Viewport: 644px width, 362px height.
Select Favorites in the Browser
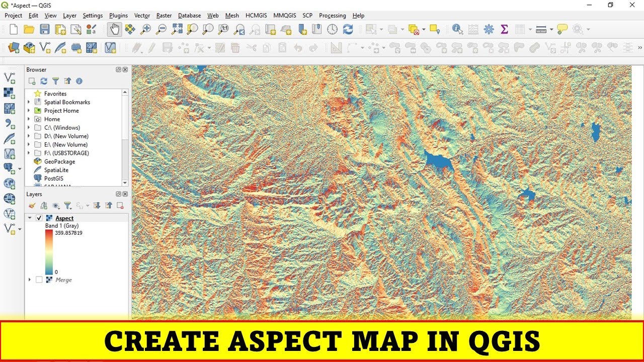click(x=55, y=94)
